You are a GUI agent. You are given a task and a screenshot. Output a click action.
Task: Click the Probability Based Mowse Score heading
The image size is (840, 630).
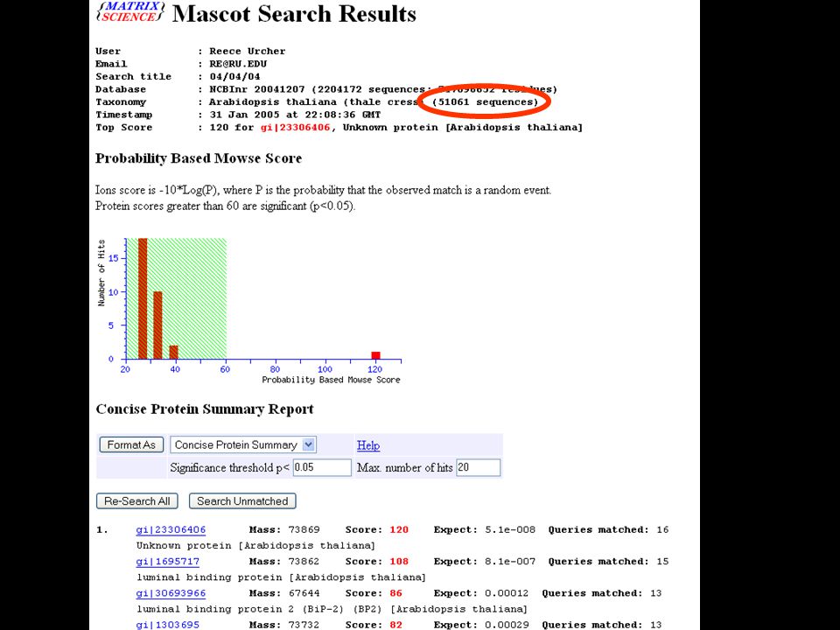coord(199,158)
